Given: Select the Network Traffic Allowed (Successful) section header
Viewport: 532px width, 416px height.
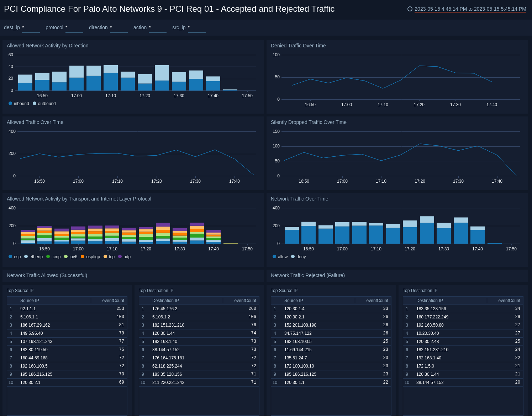Looking at the screenshot, I should [x=47, y=275].
